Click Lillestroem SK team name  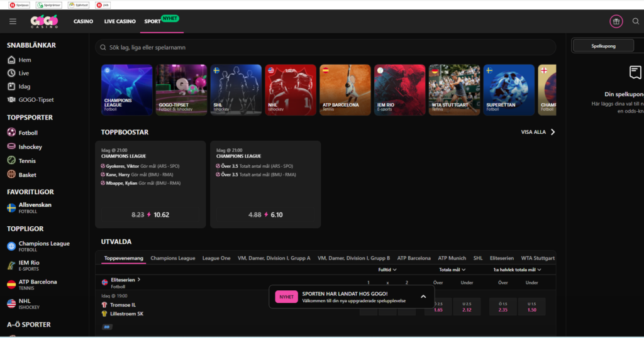(x=126, y=313)
